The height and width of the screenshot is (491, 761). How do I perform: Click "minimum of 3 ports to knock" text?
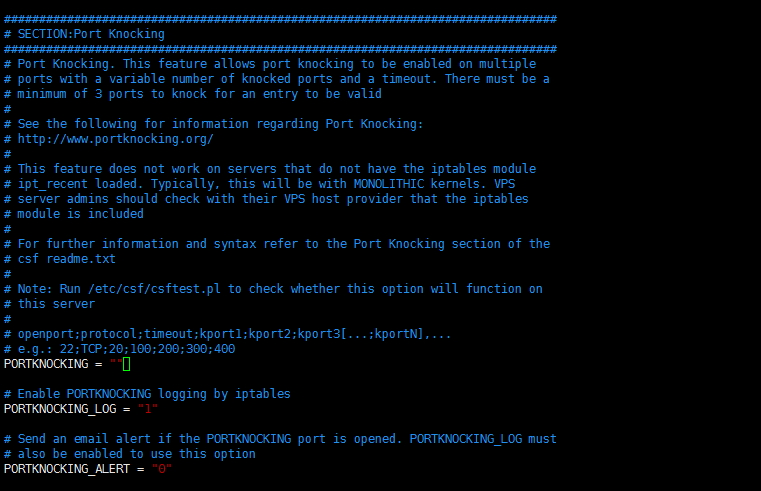click(x=110, y=94)
